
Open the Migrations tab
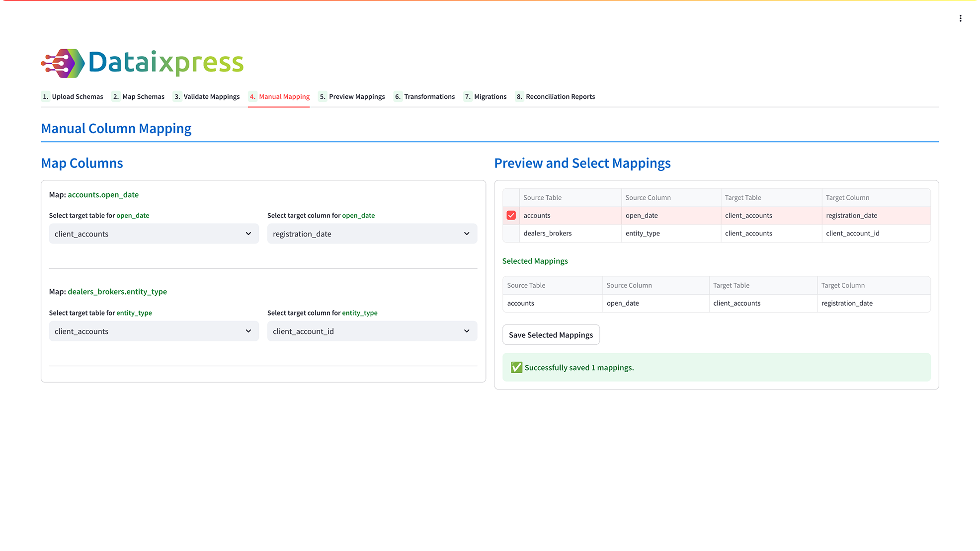(x=485, y=96)
